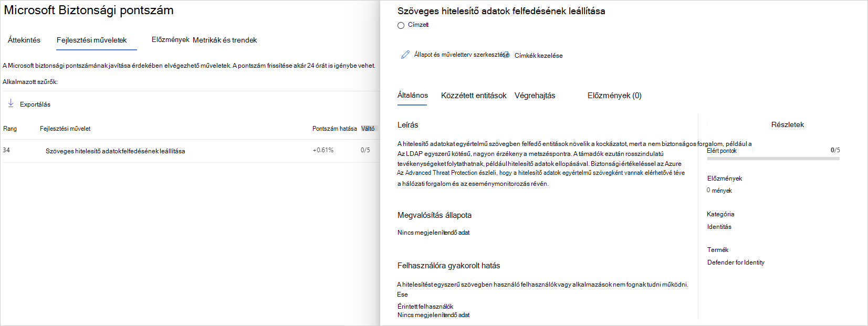Click the Exportálás download arrow icon
This screenshot has width=868, height=326.
(x=11, y=103)
